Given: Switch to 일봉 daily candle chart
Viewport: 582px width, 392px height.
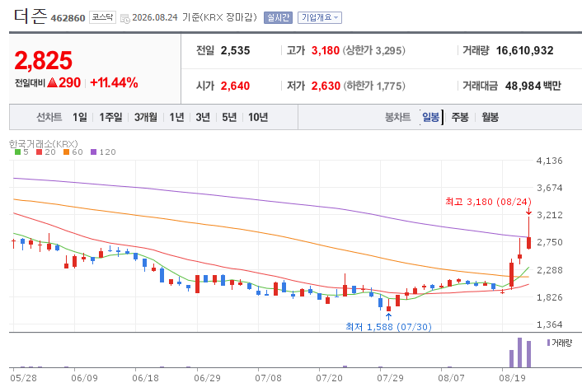Looking at the screenshot, I should click(x=430, y=117).
